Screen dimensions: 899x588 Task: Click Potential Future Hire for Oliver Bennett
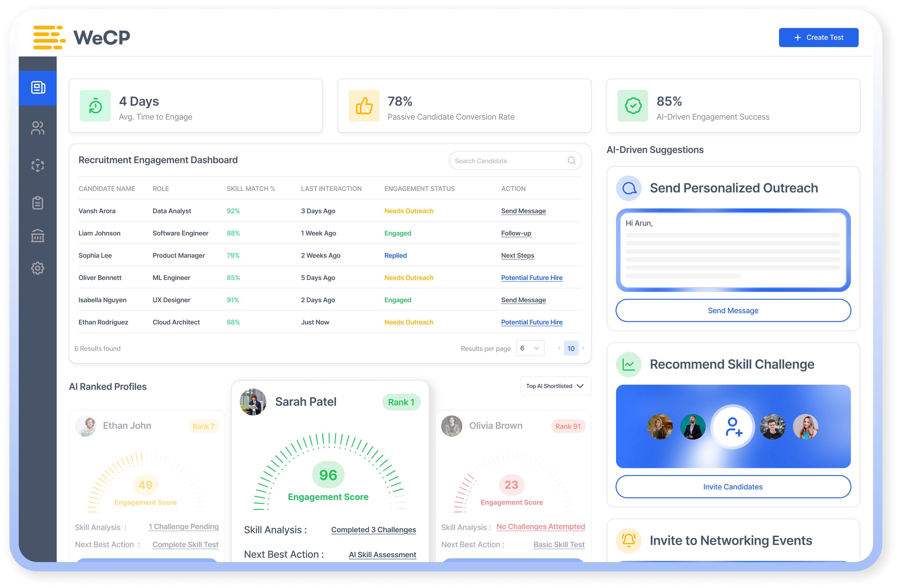tap(532, 278)
